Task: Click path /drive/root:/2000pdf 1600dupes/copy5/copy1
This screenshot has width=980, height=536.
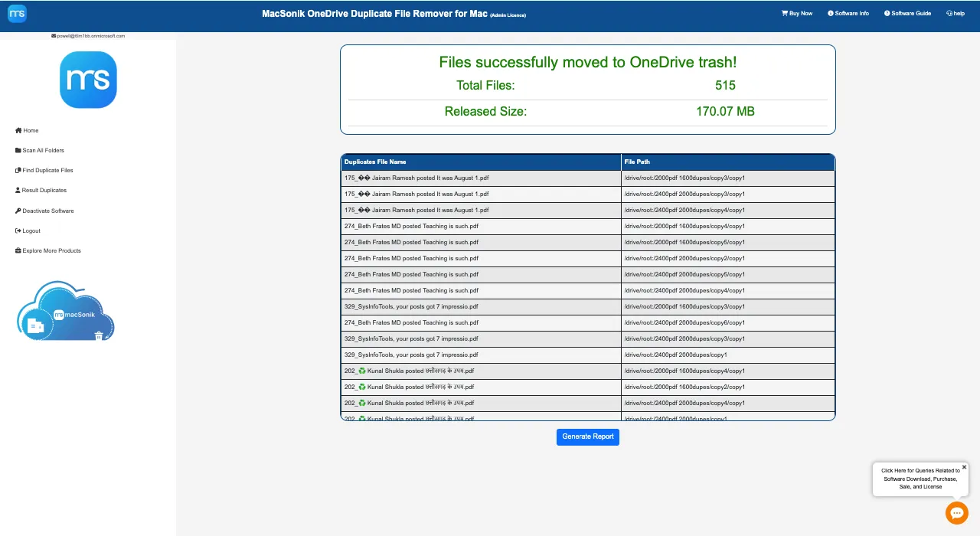Action: [x=684, y=242]
